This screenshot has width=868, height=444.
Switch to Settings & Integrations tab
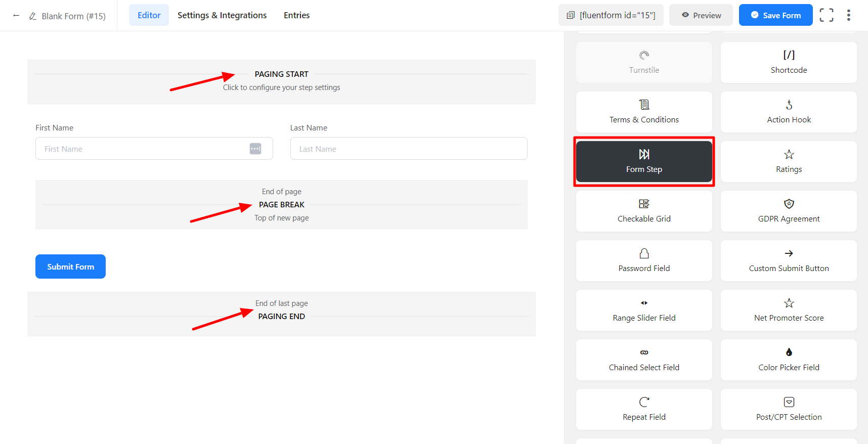222,15
